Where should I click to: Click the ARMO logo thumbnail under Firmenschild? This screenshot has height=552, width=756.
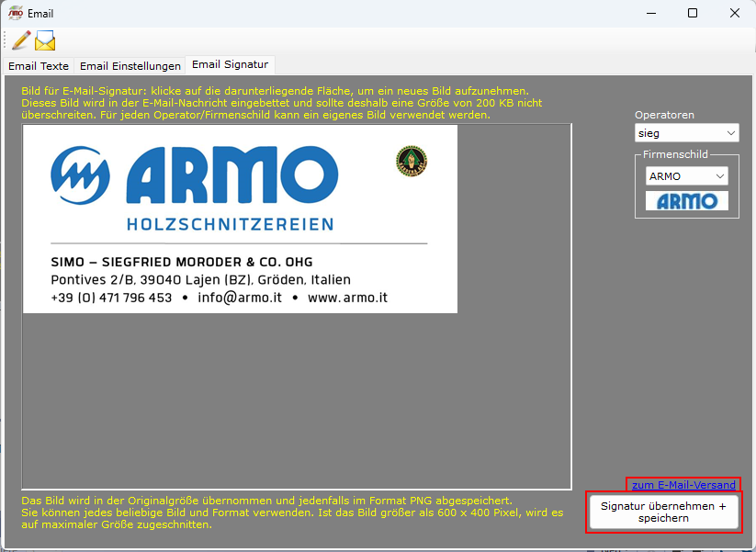click(686, 201)
